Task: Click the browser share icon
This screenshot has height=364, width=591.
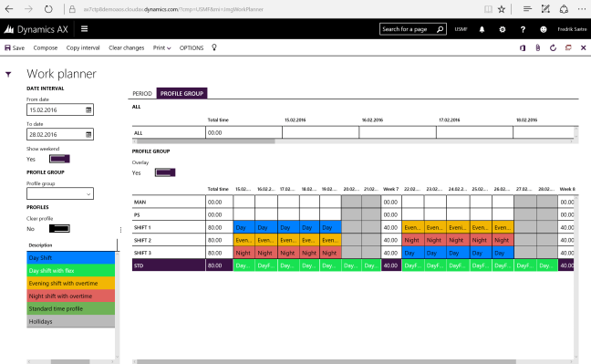Action: tap(564, 9)
